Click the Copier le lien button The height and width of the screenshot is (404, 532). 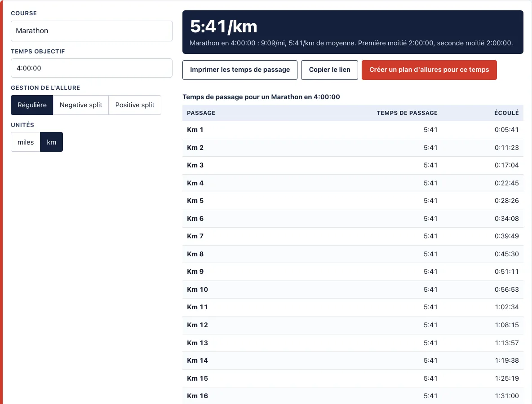coord(329,70)
